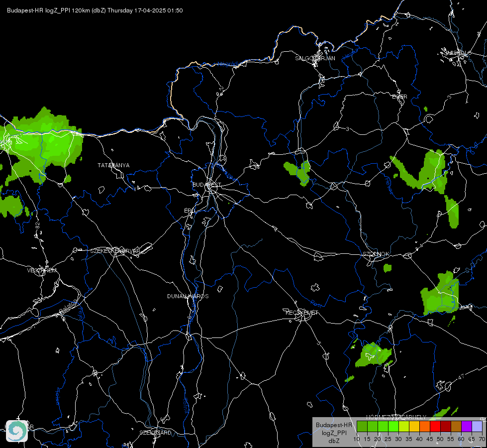Click the road number 47 label
Image resolution: width=487 pixels, height=448 pixels.
coord(461,377)
